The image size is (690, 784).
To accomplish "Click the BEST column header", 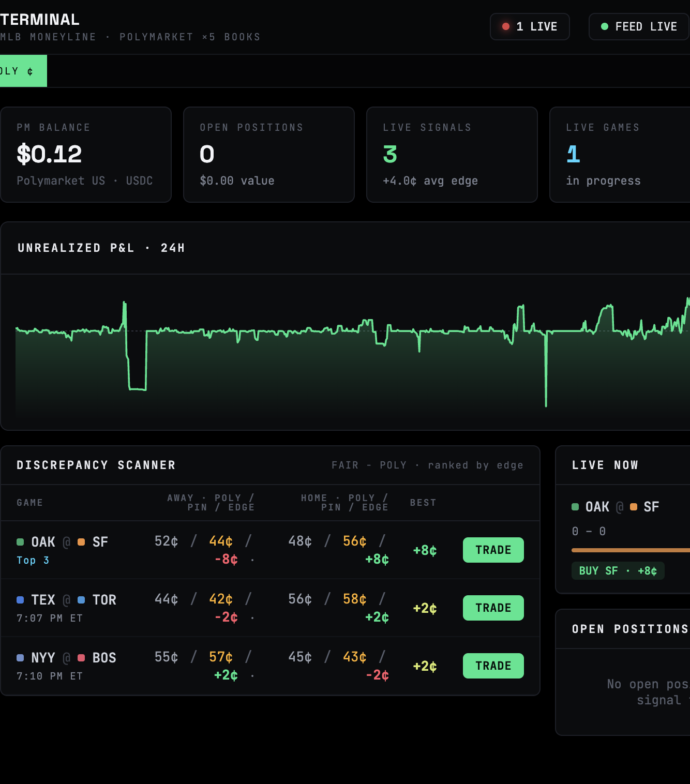I will pos(423,503).
